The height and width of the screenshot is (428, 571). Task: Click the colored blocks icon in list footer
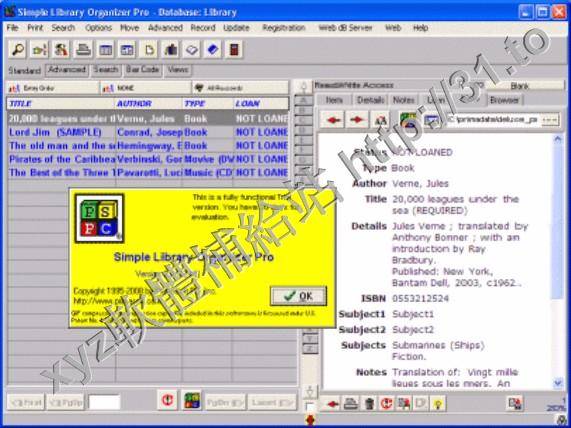click(192, 400)
